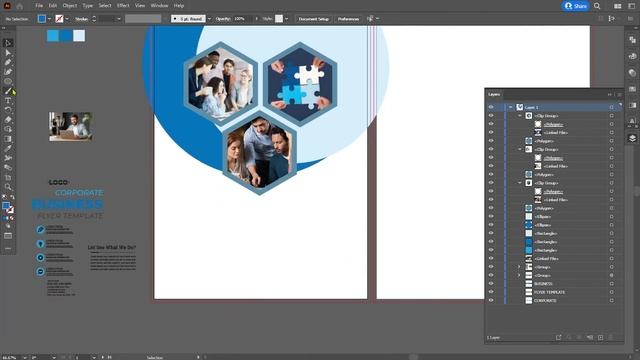Select the Eyedropper tool
640x360 pixels.
[8, 148]
